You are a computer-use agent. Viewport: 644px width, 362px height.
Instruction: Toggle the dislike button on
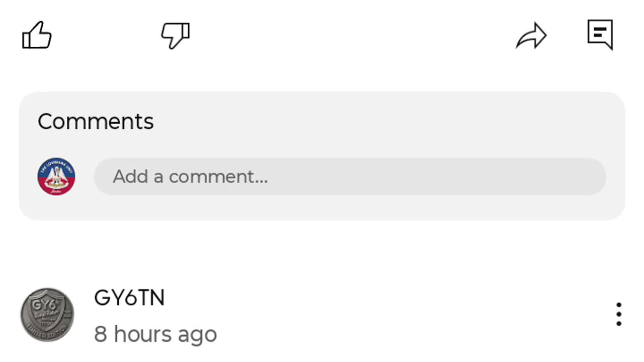click(175, 35)
